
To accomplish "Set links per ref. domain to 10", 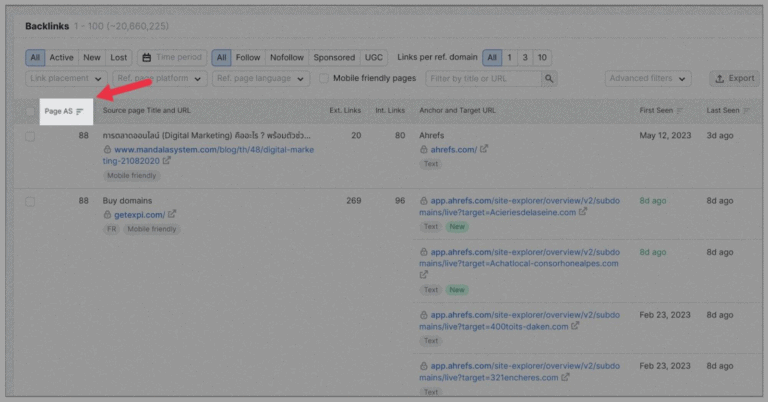I will [x=542, y=57].
